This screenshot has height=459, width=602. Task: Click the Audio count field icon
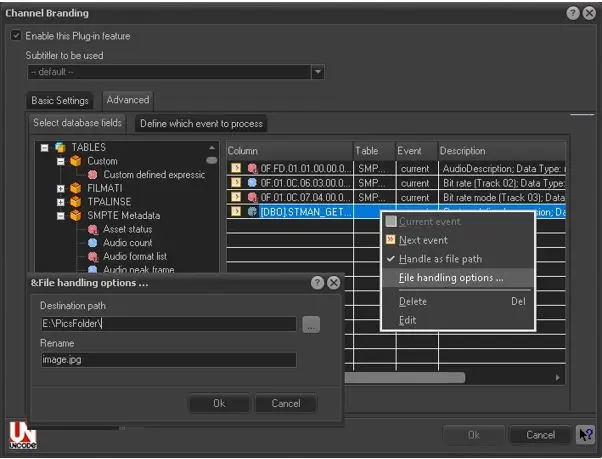point(92,243)
